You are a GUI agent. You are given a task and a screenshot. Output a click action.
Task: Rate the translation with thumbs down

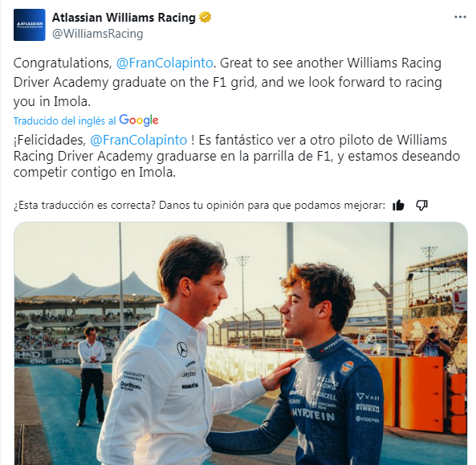(421, 206)
